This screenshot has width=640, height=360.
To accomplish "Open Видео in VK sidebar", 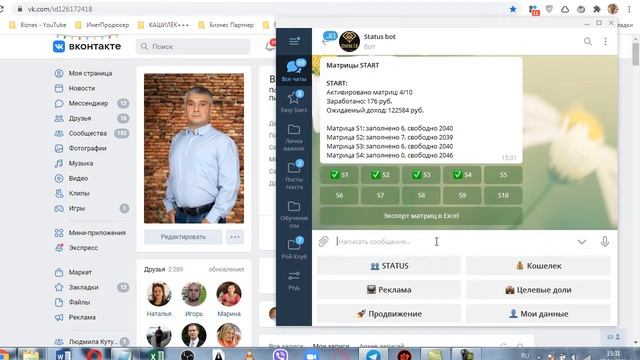I will pyautogui.click(x=71, y=178).
